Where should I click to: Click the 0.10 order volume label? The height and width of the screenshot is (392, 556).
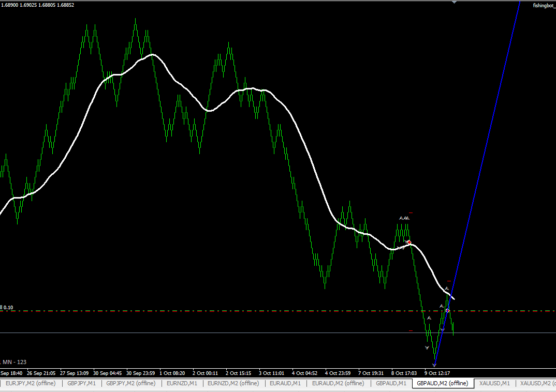coord(8,307)
